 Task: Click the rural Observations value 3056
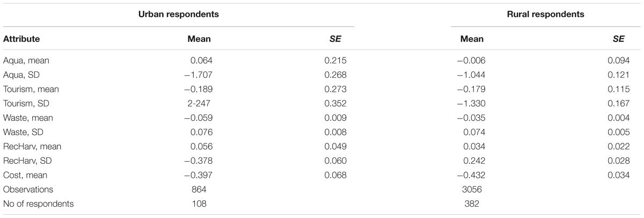tap(471, 190)
